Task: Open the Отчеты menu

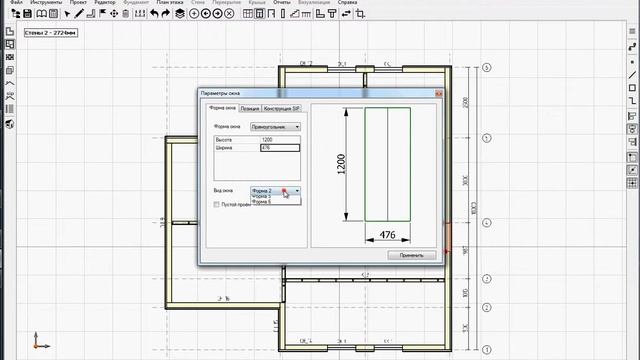Action: (282, 2)
